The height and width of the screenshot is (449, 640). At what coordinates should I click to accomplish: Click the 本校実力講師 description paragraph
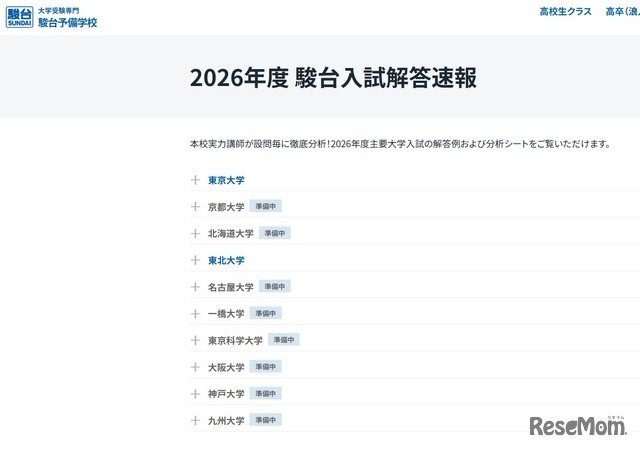point(400,144)
